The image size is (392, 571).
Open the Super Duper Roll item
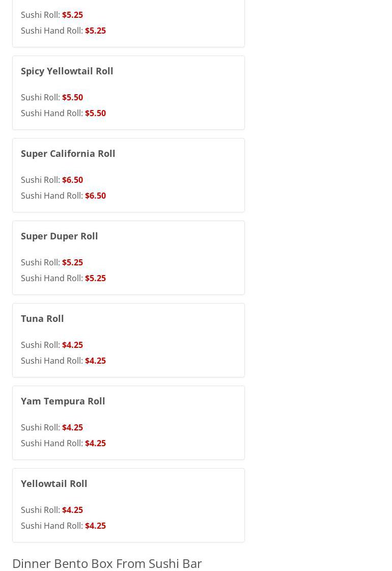(59, 236)
